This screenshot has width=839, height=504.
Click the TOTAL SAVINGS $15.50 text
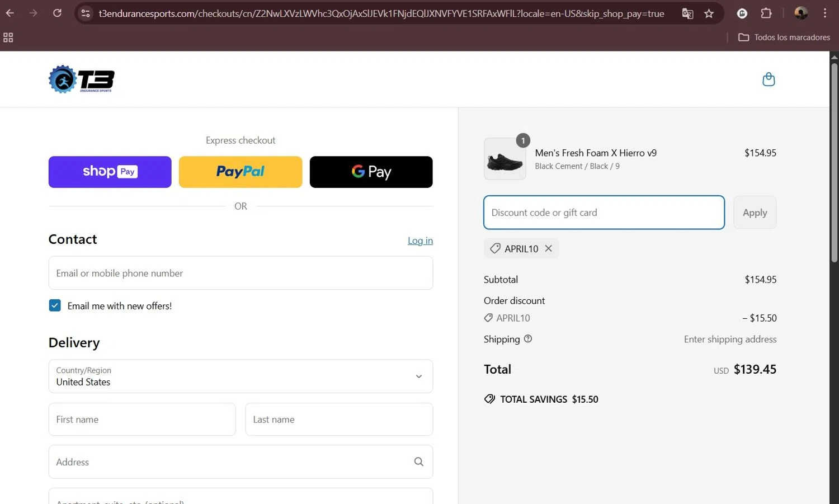pos(549,399)
